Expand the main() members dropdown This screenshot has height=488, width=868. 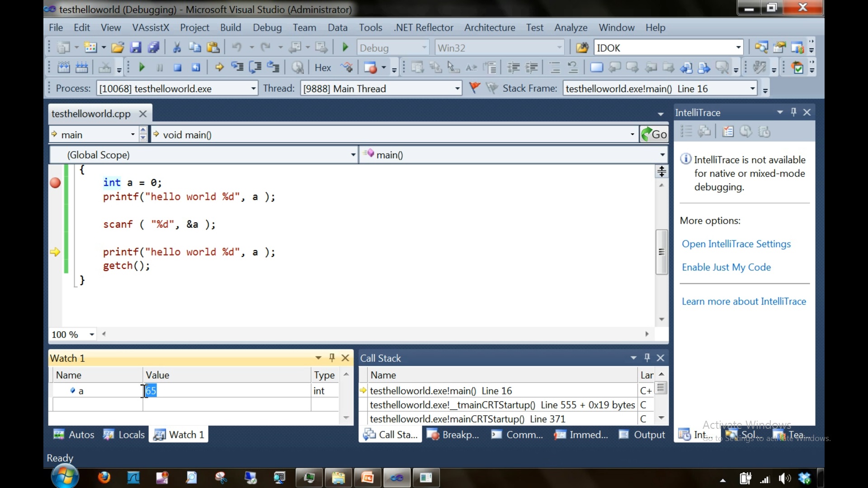[662, 155]
